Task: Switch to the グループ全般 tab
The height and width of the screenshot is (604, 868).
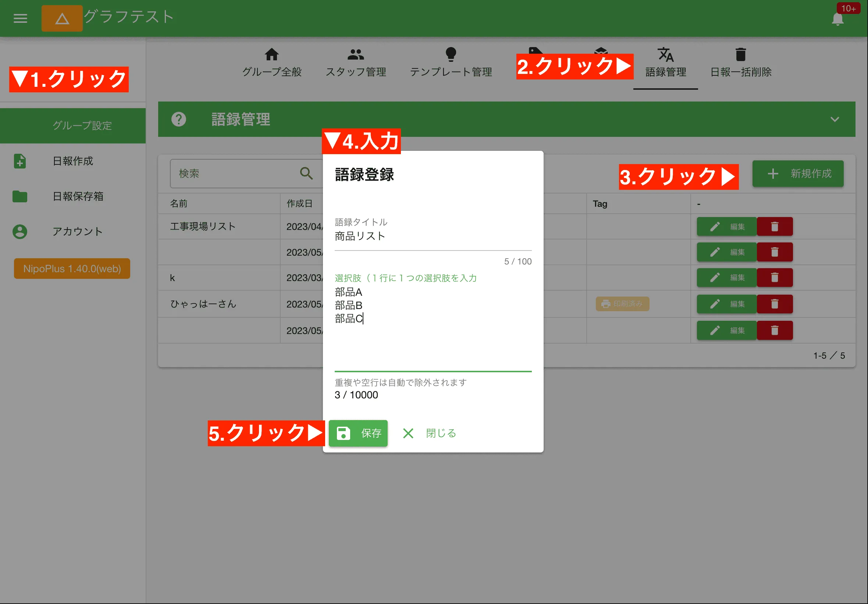Action: point(272,62)
